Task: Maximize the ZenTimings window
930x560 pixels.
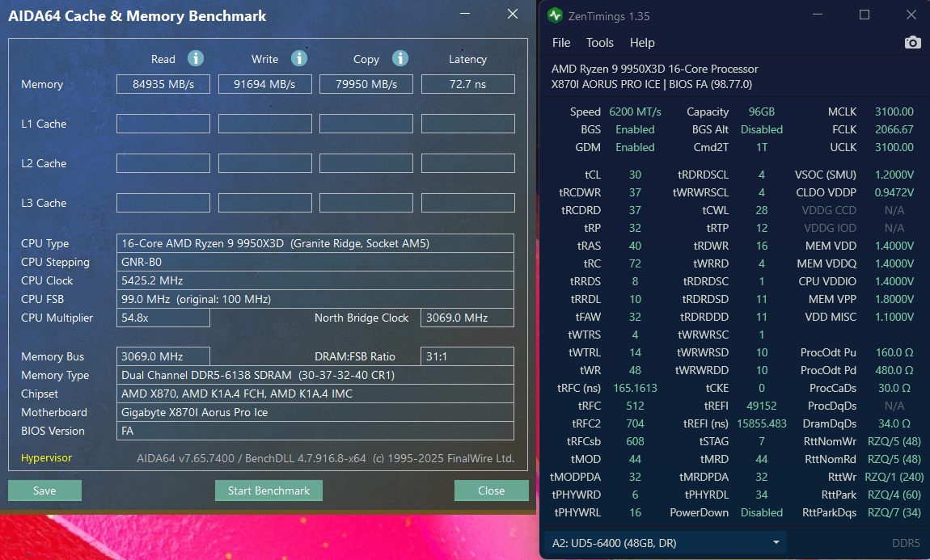Action: coord(864,15)
